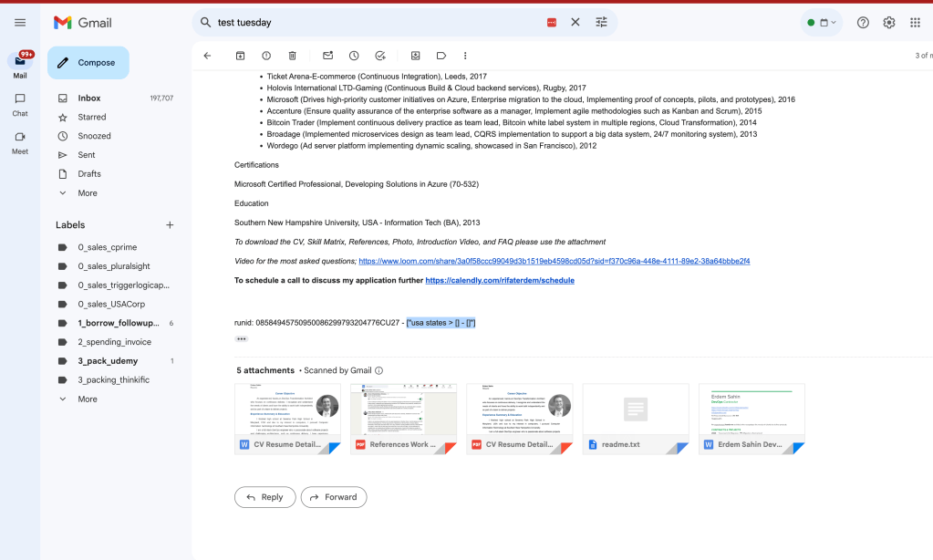Open the Google apps grid

pos(915,23)
